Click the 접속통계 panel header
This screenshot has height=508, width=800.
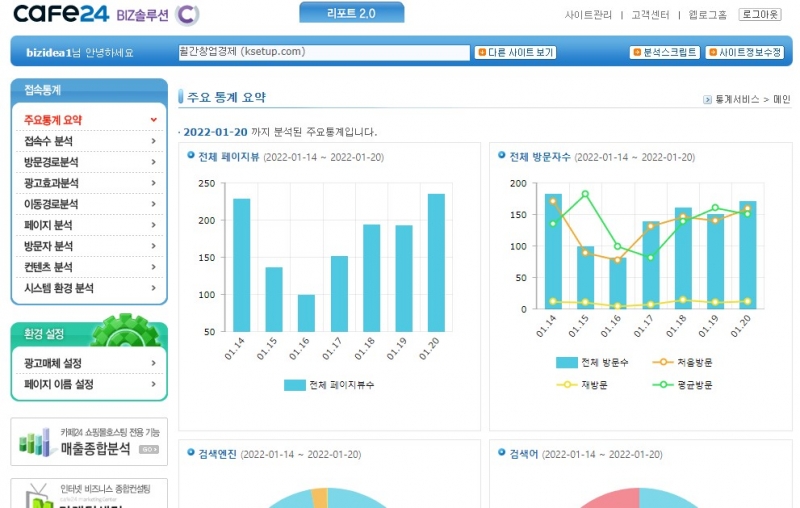tap(89, 90)
